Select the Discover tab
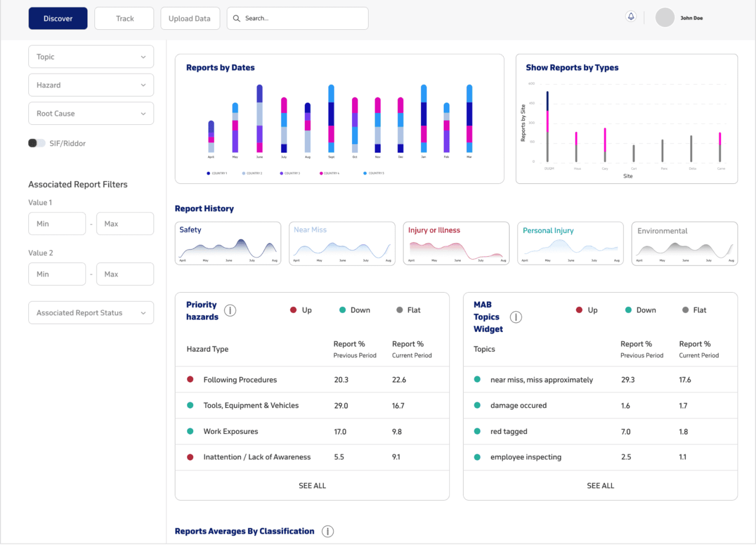 click(x=57, y=18)
